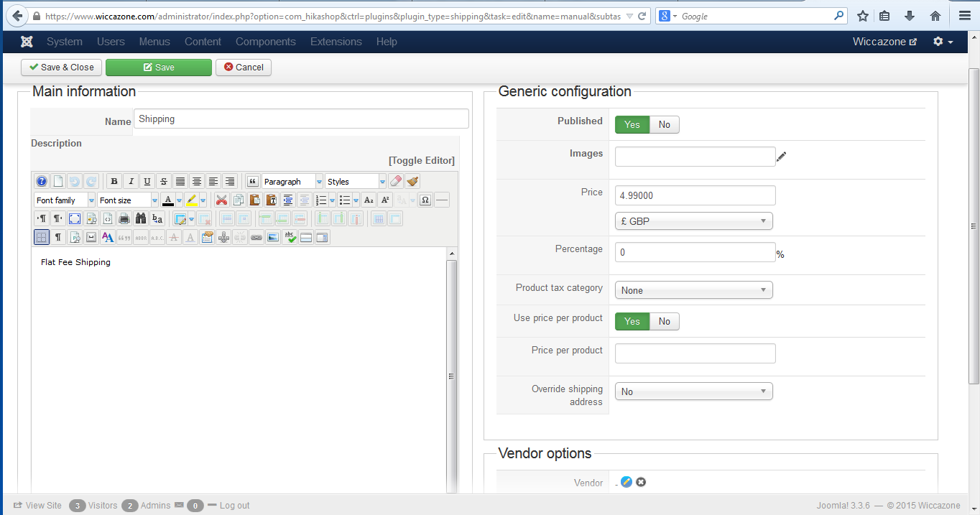
Task: Click the Style Select AA icon
Action: pos(108,237)
